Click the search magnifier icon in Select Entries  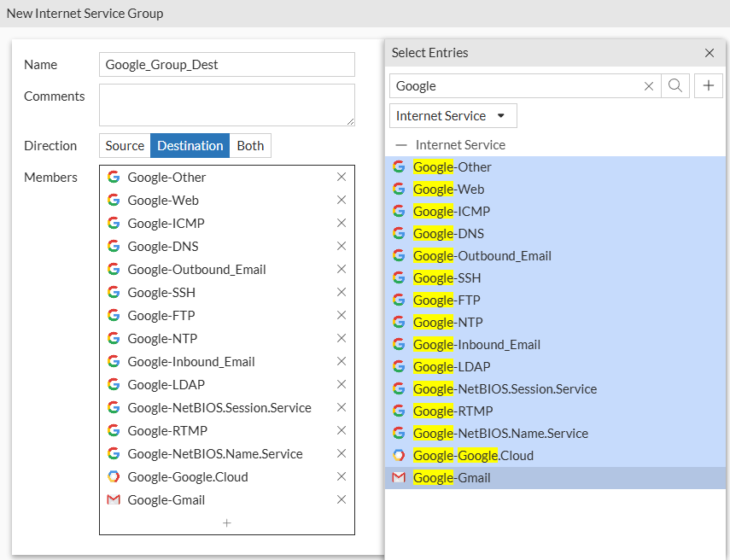coord(674,85)
